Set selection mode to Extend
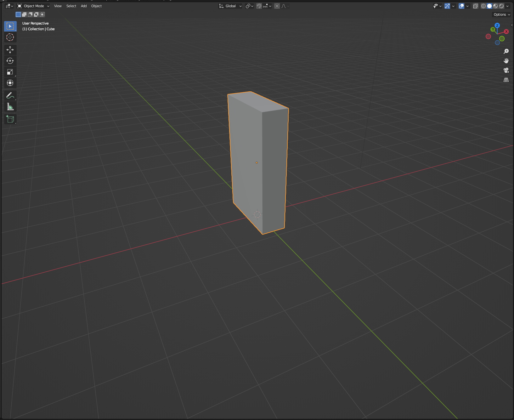This screenshot has height=420, width=514. [24, 14]
